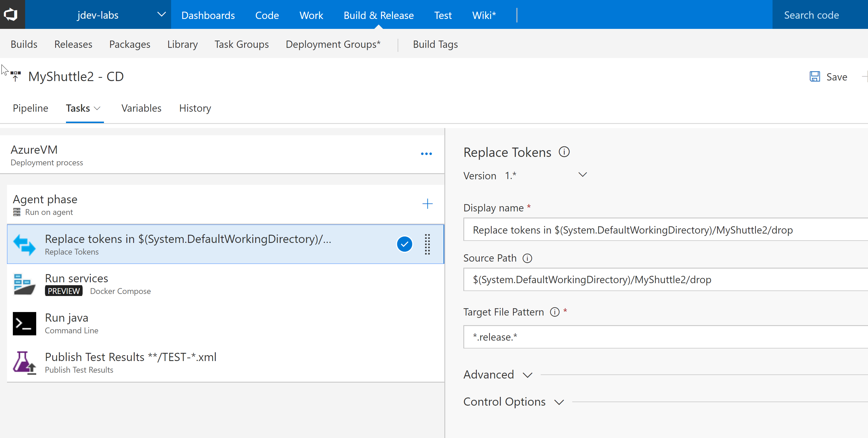Viewport: 868px width, 438px height.
Task: Select the History tab
Action: [x=195, y=108]
